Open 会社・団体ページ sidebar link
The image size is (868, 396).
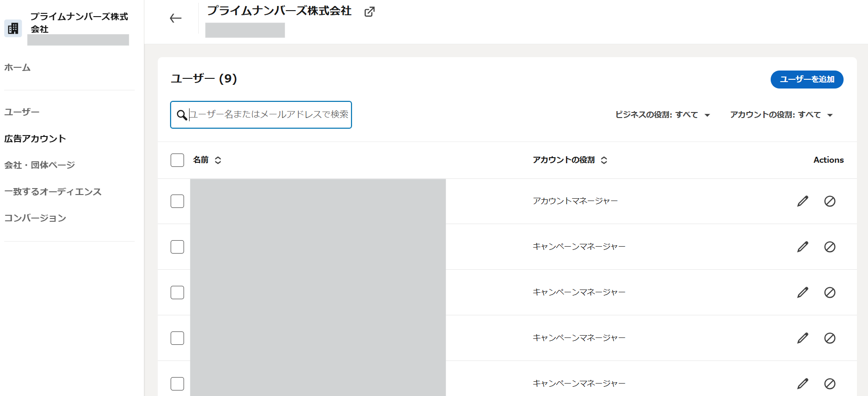tap(39, 165)
